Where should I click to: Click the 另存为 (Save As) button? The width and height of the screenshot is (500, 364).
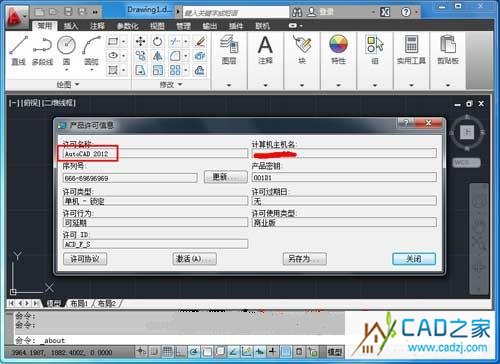(x=305, y=259)
